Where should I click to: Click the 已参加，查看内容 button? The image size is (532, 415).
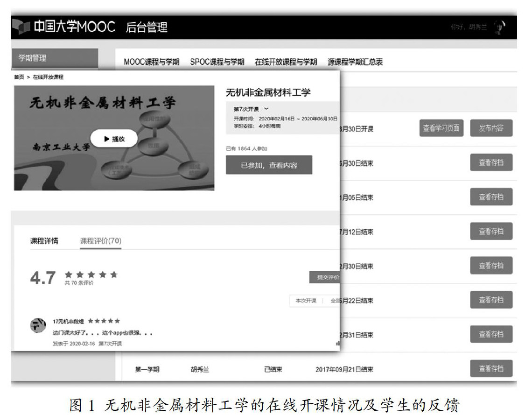269,165
